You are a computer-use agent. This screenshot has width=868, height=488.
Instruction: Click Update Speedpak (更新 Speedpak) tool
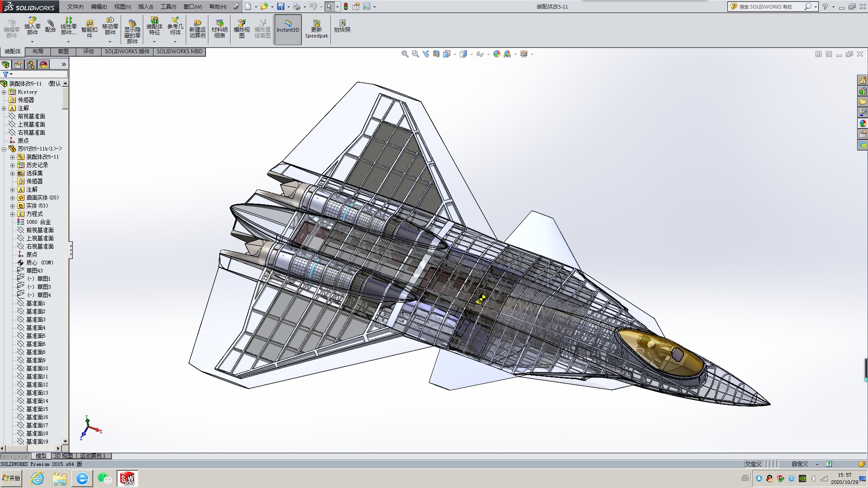click(x=316, y=28)
